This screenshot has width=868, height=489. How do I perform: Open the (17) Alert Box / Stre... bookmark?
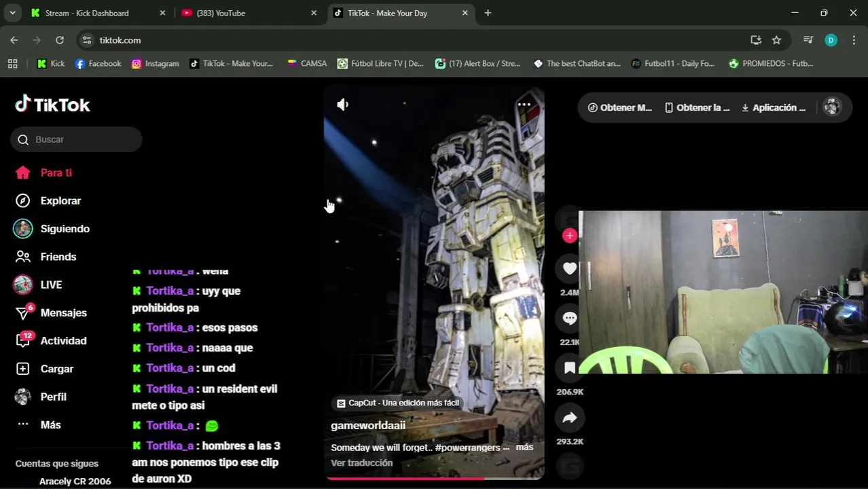[478, 63]
